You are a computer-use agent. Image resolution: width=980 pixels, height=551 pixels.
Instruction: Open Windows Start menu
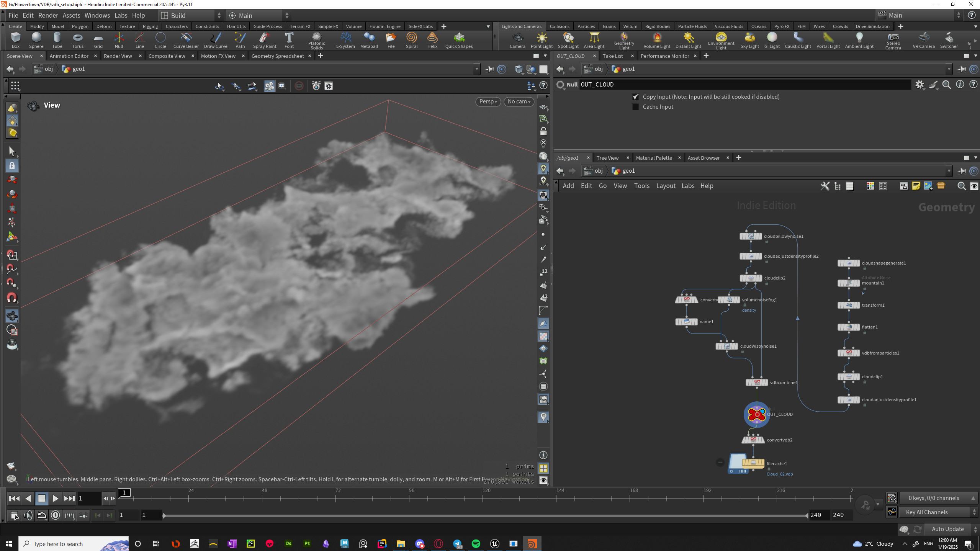pyautogui.click(x=9, y=543)
